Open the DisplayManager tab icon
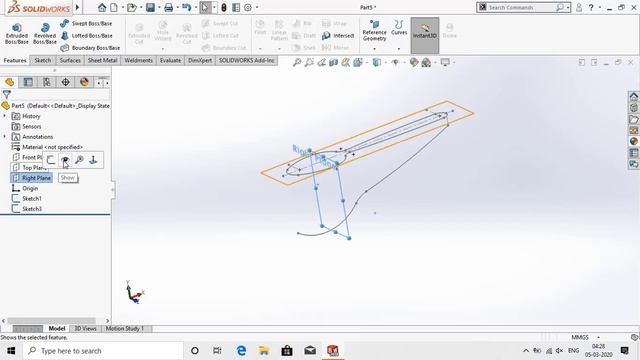Screen dimensions: 640x360 [84, 82]
